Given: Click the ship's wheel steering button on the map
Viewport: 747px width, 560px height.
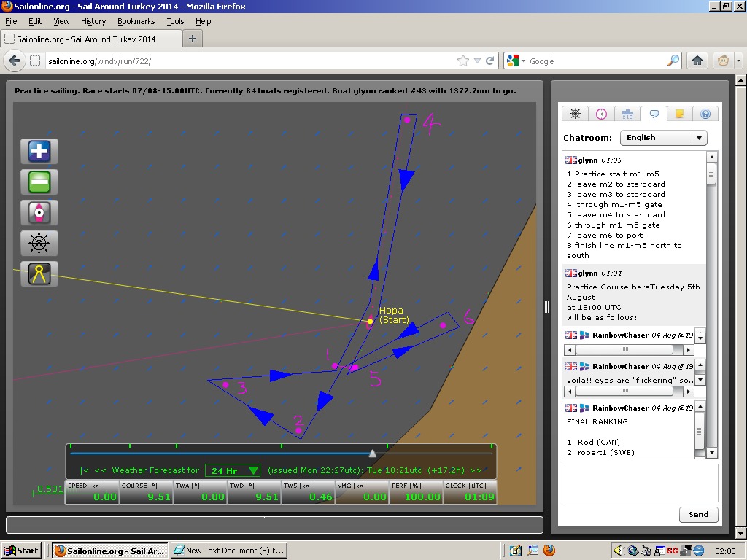Looking at the screenshot, I should 39,243.
